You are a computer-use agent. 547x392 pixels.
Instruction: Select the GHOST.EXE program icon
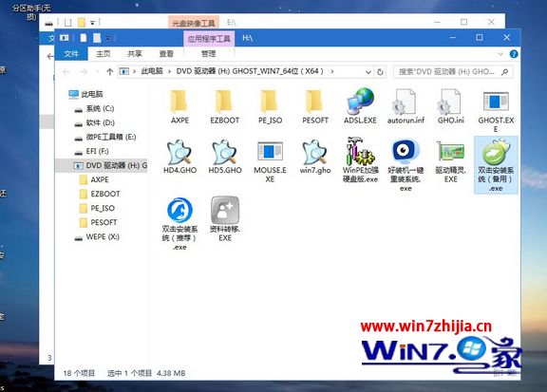pyautogui.click(x=496, y=102)
